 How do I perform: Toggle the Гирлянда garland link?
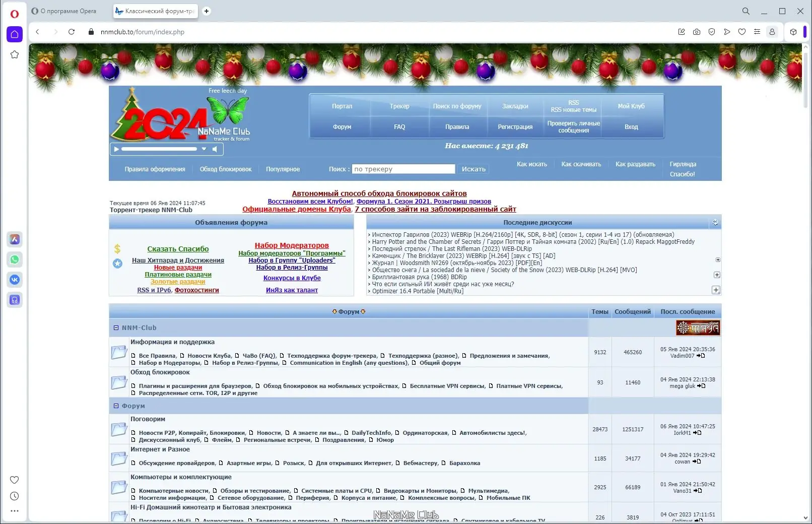tap(683, 164)
